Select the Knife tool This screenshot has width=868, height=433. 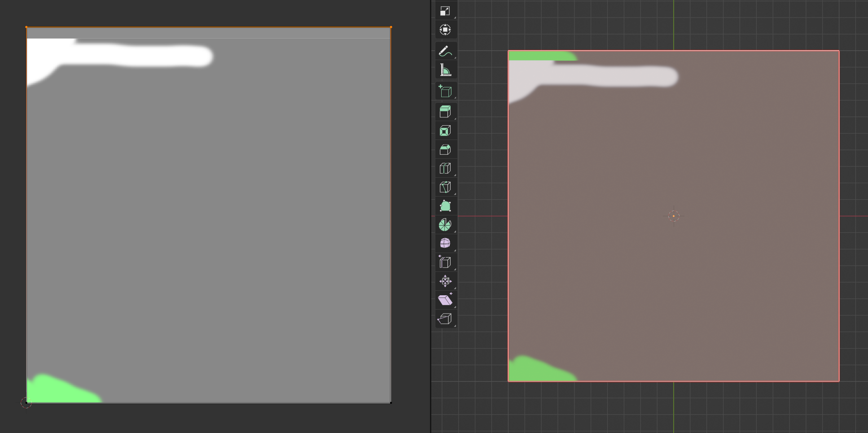445,187
